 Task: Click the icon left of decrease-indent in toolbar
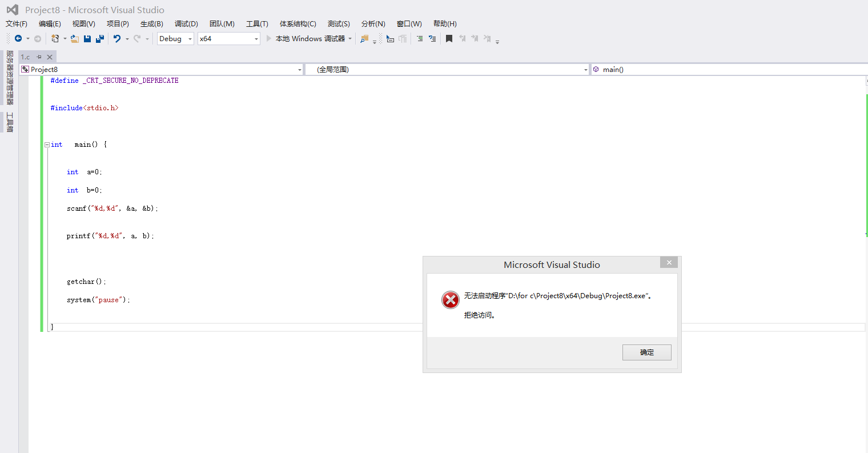point(390,39)
